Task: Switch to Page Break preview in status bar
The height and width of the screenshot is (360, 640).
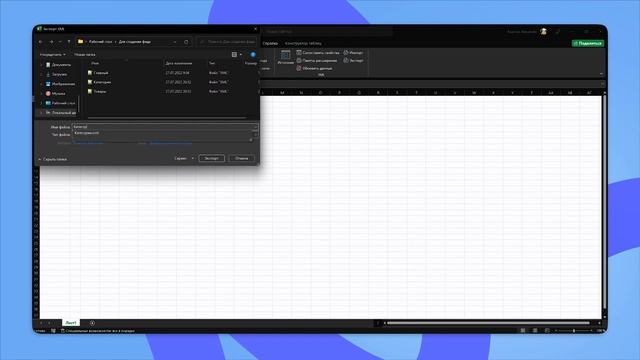Action: click(x=547, y=331)
